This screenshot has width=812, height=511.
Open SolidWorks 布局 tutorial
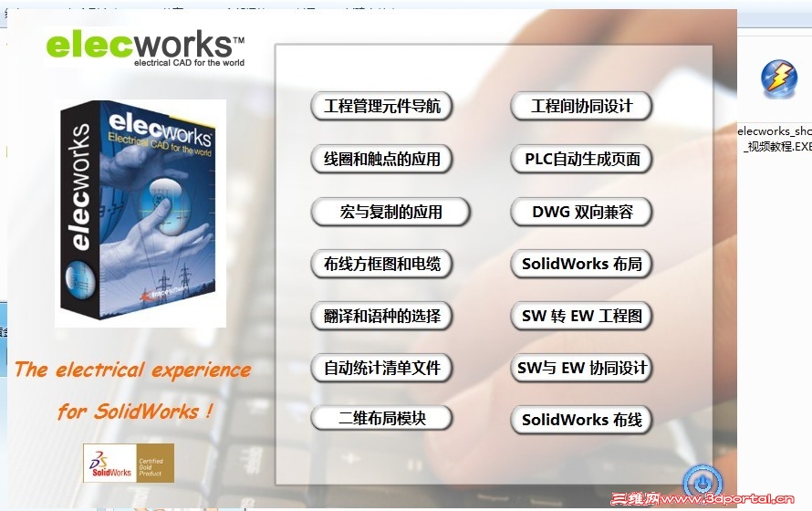click(x=581, y=264)
